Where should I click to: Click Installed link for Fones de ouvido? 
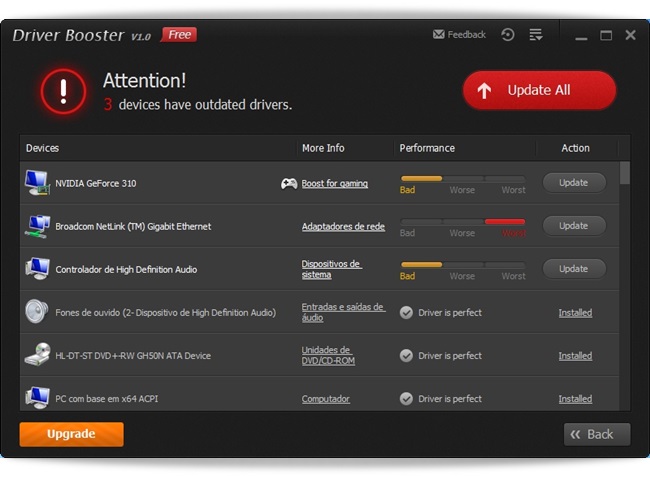(575, 313)
